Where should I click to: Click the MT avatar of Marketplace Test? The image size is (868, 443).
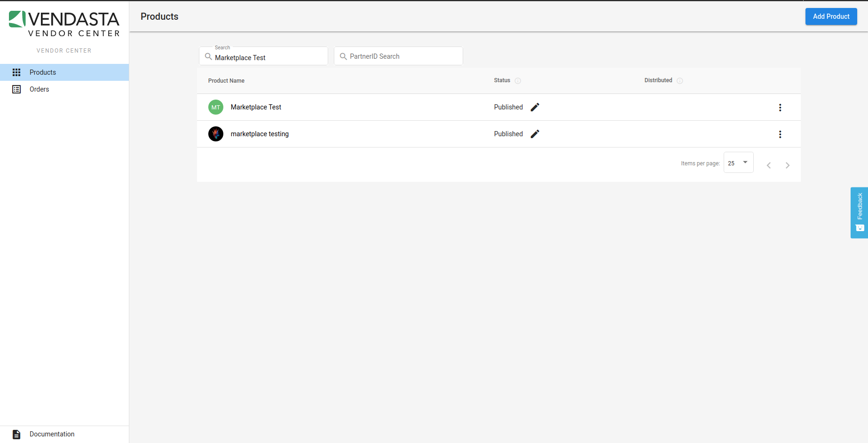coord(216,107)
